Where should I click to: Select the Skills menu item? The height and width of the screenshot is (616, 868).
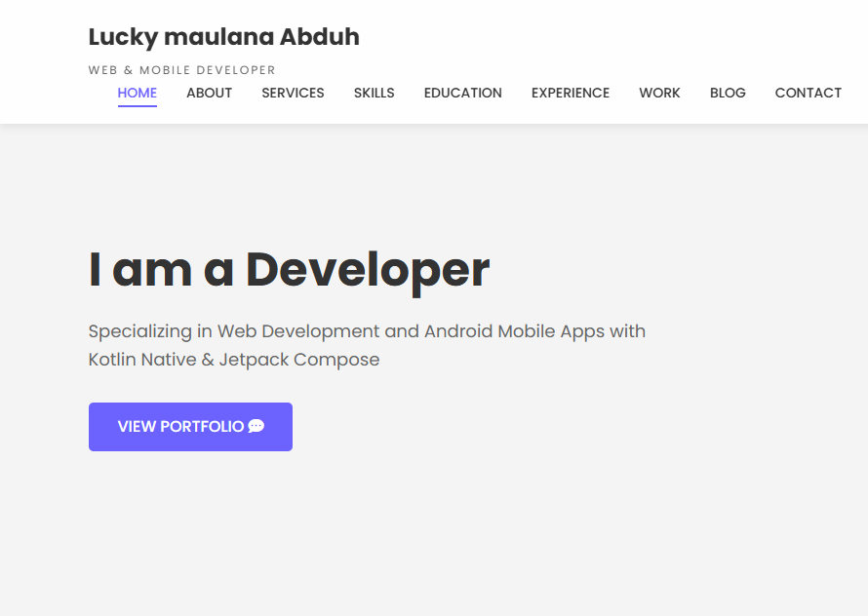(374, 93)
